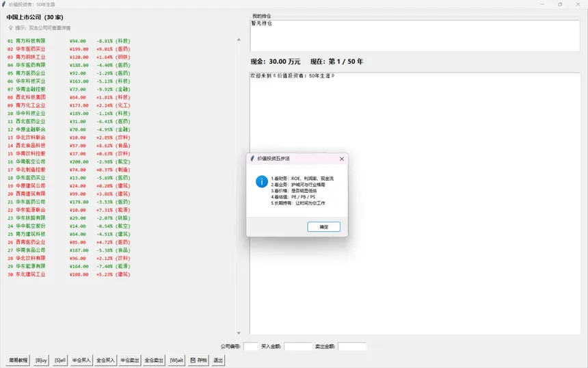Select company 30 东北建筑工业 in list

tap(27, 274)
